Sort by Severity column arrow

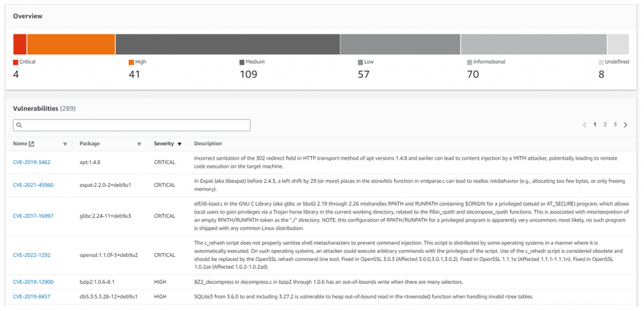coord(179,144)
